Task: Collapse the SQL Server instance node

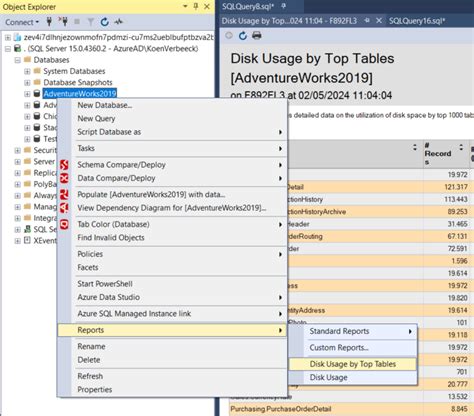Action: click(8, 49)
